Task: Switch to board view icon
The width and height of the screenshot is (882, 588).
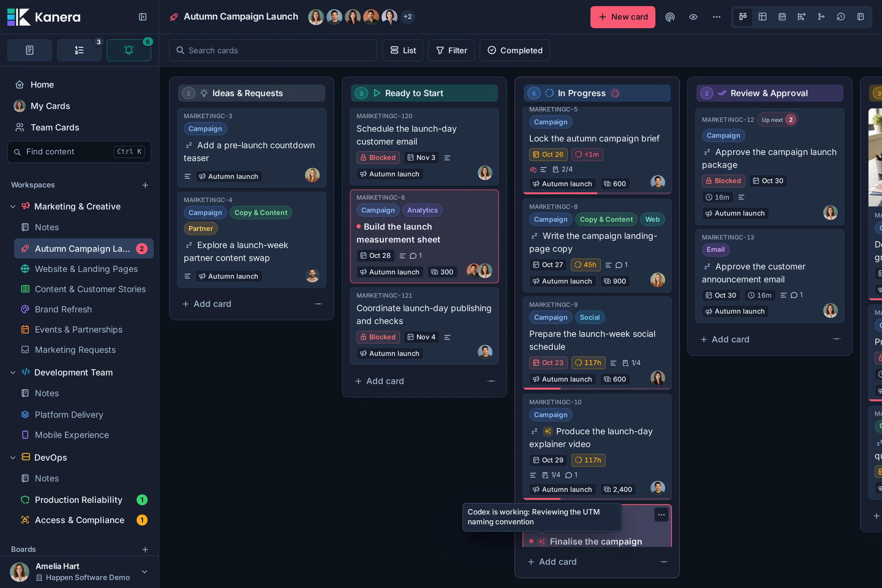Action: click(742, 17)
